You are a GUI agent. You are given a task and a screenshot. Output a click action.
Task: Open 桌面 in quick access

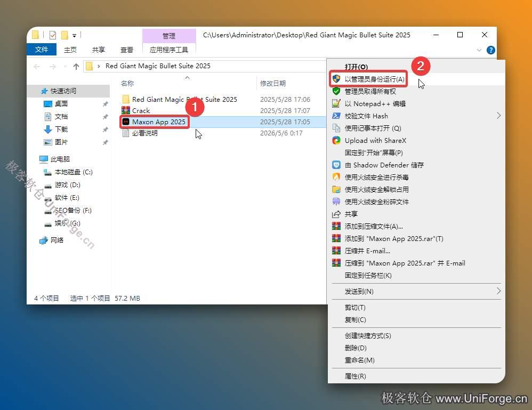[x=56, y=104]
